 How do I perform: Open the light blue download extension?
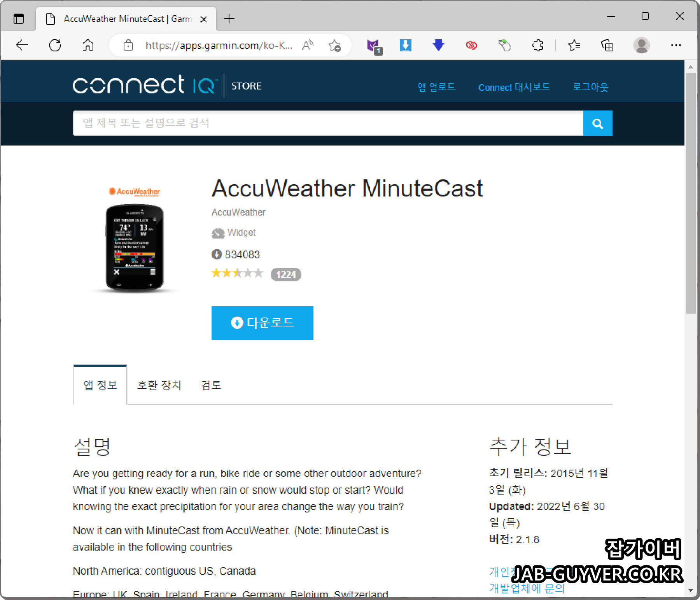pos(406,45)
